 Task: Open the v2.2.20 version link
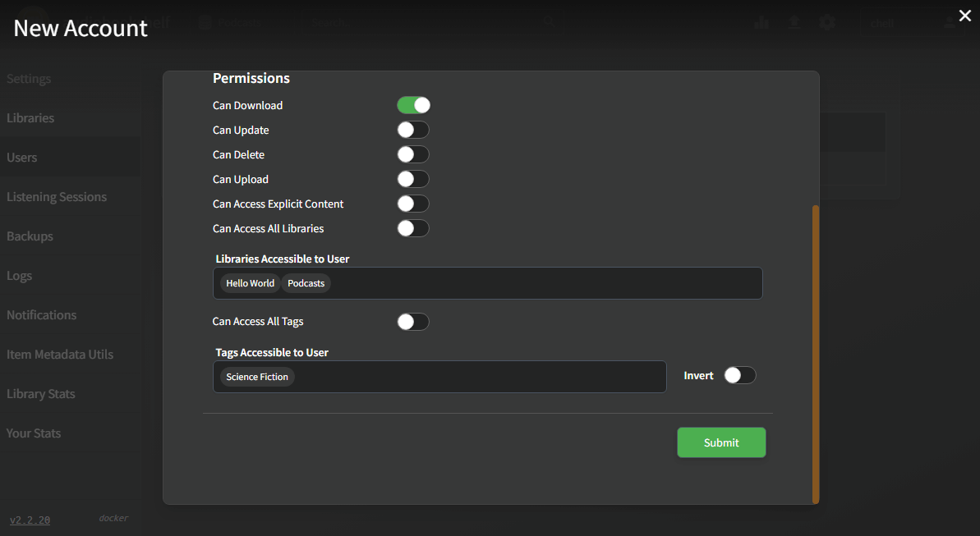[x=30, y=520]
